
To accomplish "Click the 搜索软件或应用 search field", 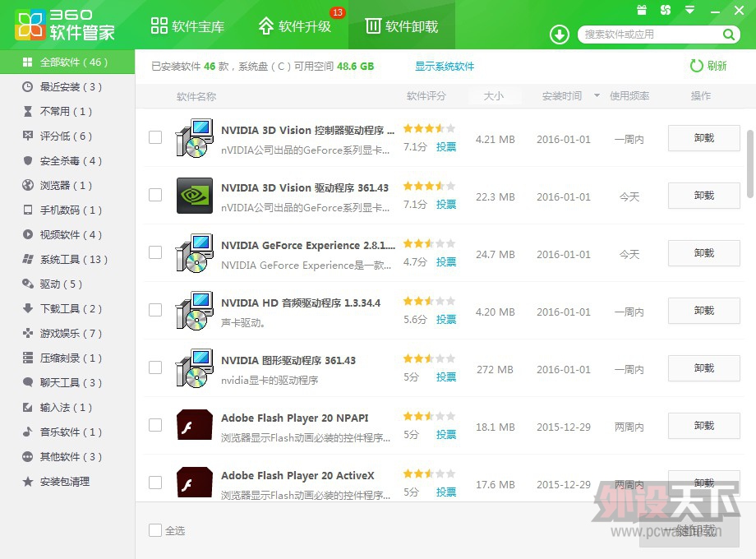I will click(x=651, y=35).
